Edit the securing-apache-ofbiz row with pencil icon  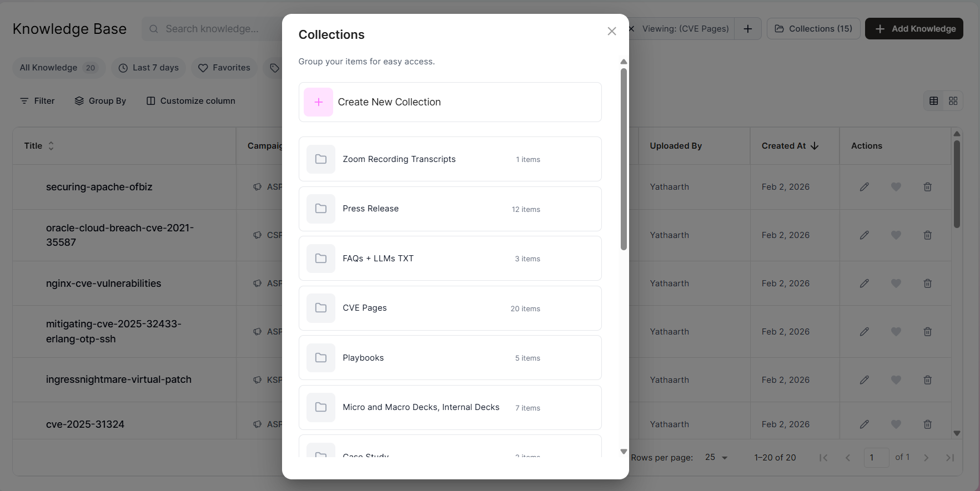[864, 187]
